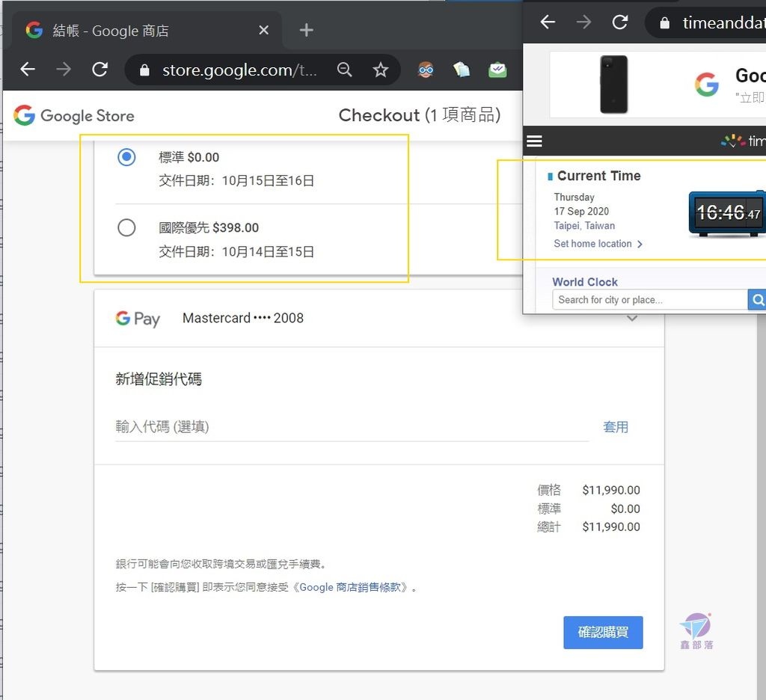Go back in the Google Store window

click(28, 70)
